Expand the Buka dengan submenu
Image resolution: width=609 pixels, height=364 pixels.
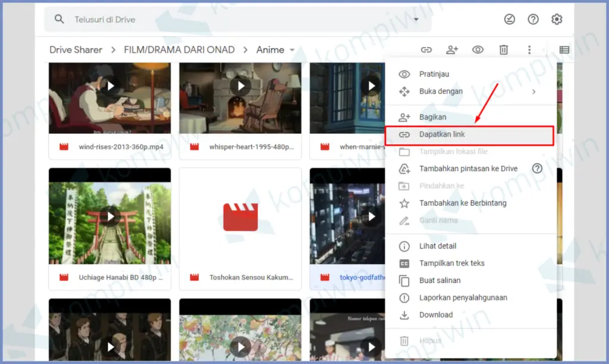point(533,92)
